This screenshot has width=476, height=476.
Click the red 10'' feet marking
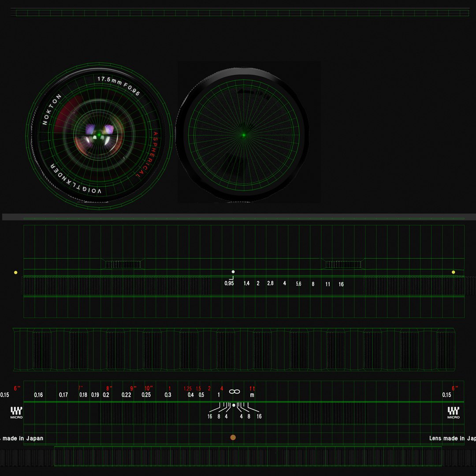click(149, 388)
